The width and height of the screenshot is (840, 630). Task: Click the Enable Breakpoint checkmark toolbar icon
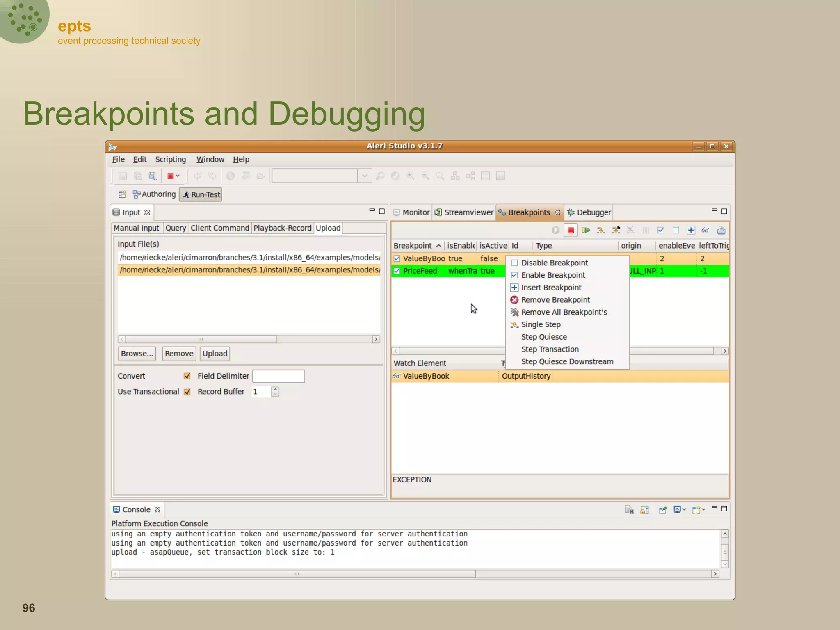click(x=661, y=230)
